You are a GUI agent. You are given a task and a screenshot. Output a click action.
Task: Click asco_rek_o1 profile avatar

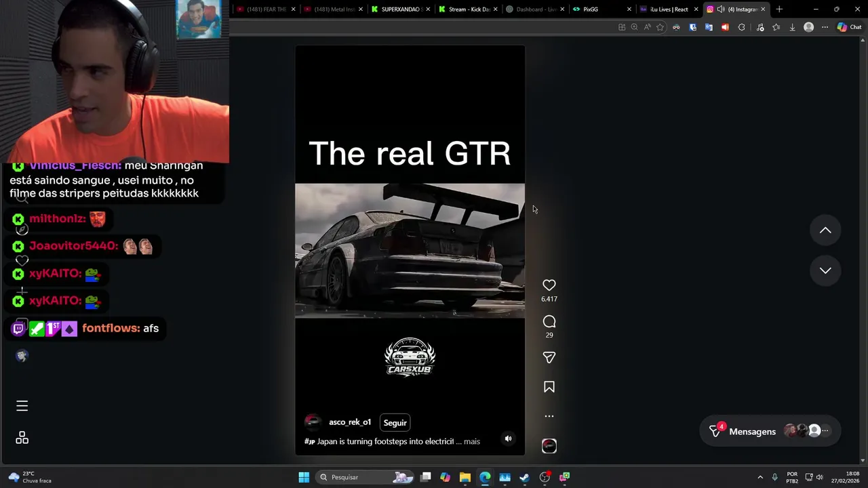pos(313,422)
